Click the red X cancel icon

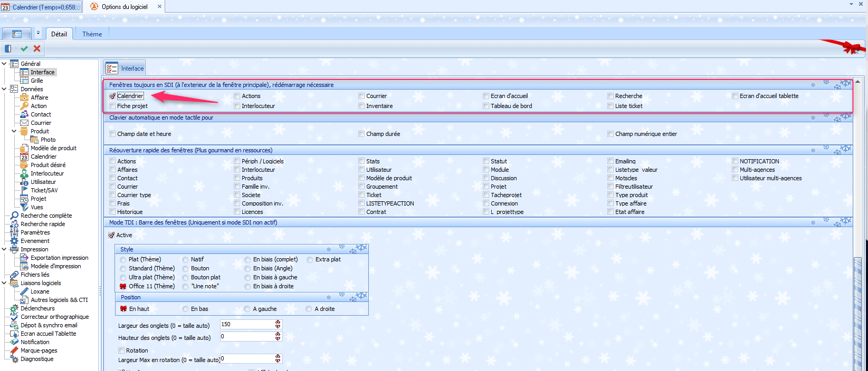pos(37,48)
